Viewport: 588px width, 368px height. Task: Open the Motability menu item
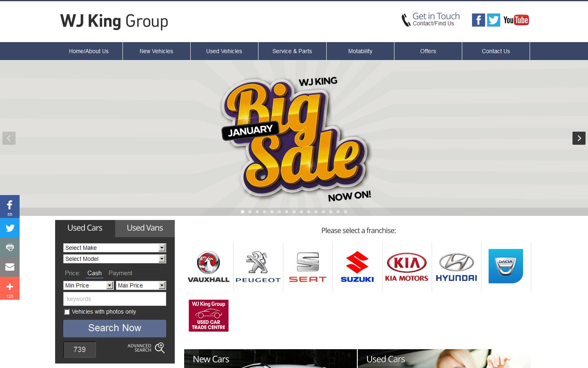tap(360, 51)
